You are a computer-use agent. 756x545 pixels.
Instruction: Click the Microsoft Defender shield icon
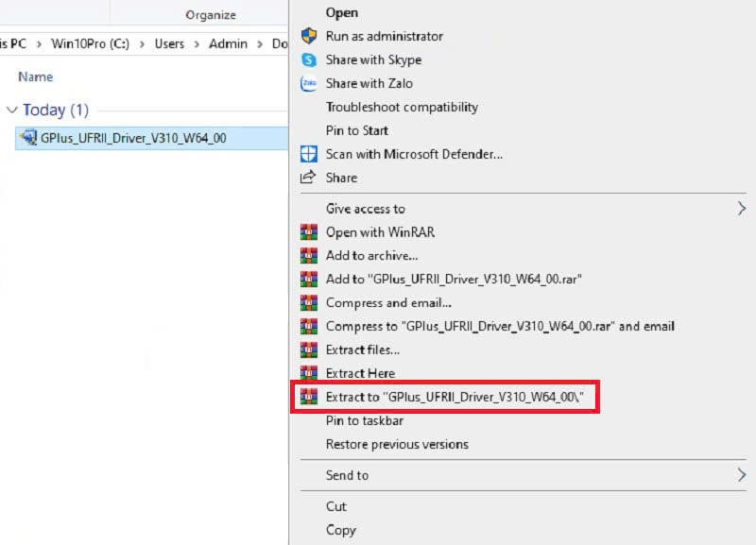click(307, 154)
